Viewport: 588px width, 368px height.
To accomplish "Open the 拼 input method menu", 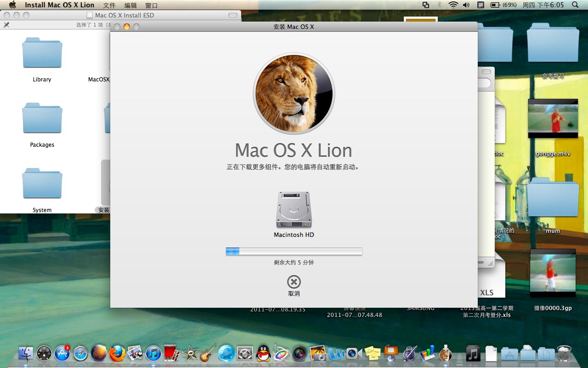I will tap(481, 5).
